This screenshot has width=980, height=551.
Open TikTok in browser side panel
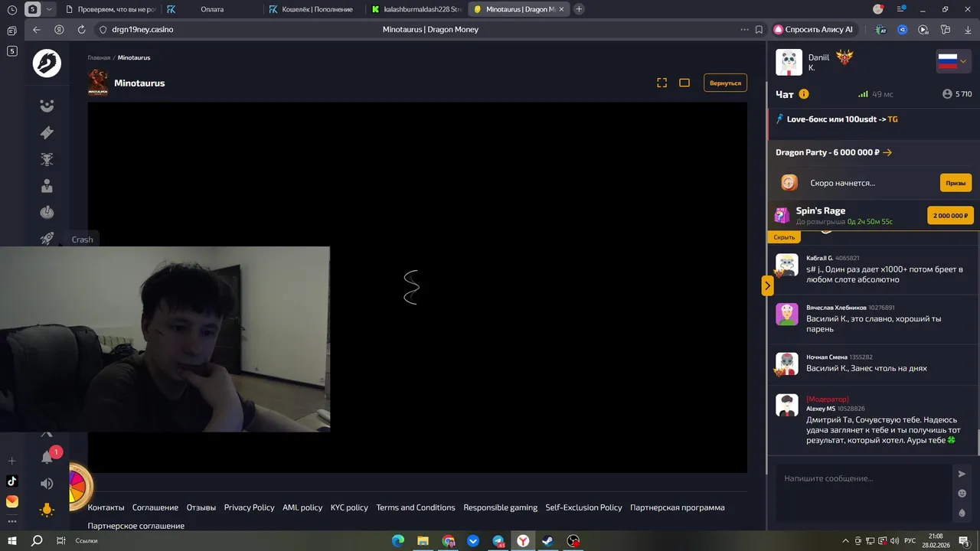[x=11, y=481]
